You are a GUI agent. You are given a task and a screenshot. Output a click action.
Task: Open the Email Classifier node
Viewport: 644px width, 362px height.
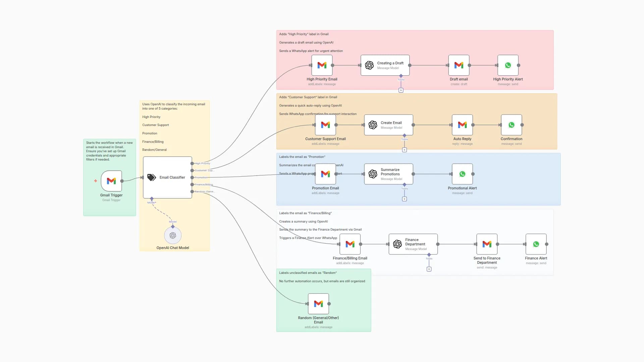(167, 177)
